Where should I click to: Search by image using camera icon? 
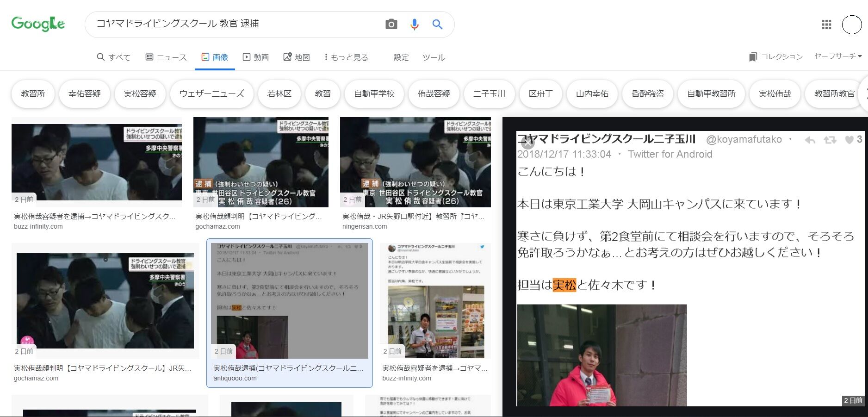[391, 25]
